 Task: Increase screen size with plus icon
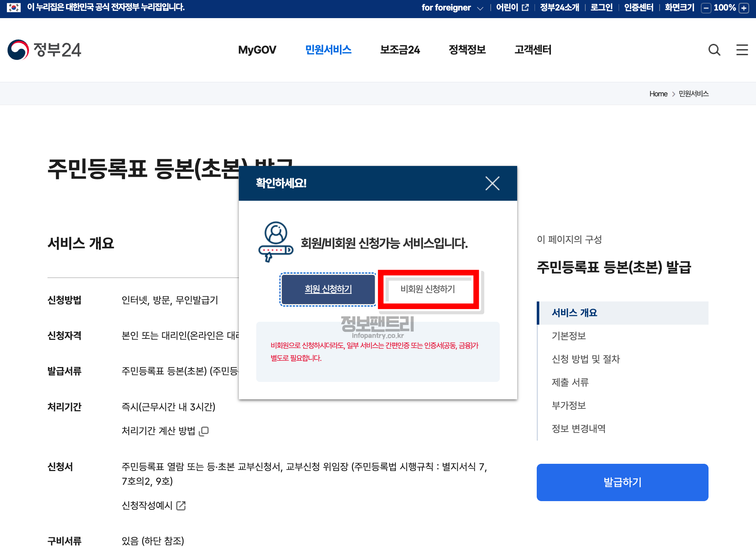tap(744, 8)
